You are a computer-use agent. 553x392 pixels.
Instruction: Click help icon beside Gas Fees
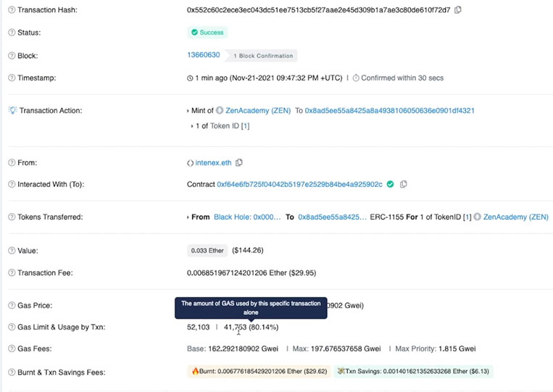[x=12, y=349]
